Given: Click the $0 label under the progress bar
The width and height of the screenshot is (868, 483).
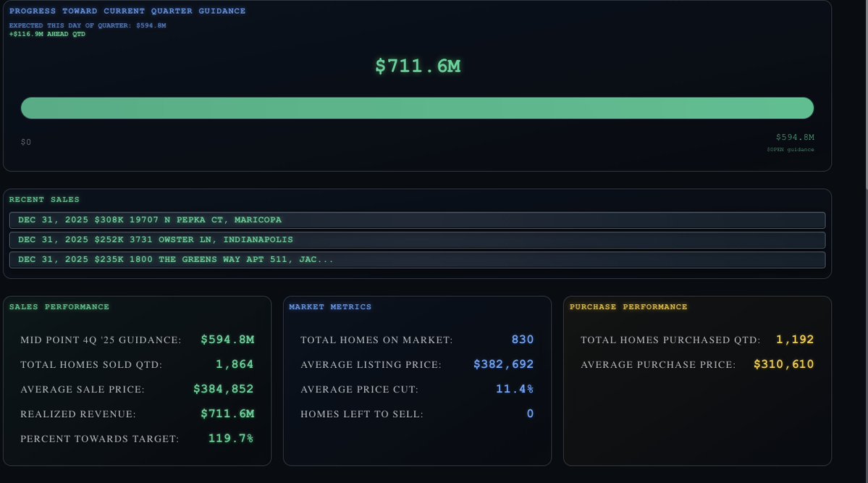Looking at the screenshot, I should pyautogui.click(x=26, y=143).
